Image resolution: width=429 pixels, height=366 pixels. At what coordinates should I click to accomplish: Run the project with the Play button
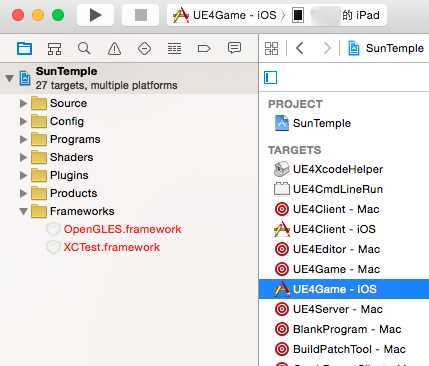coord(95,15)
